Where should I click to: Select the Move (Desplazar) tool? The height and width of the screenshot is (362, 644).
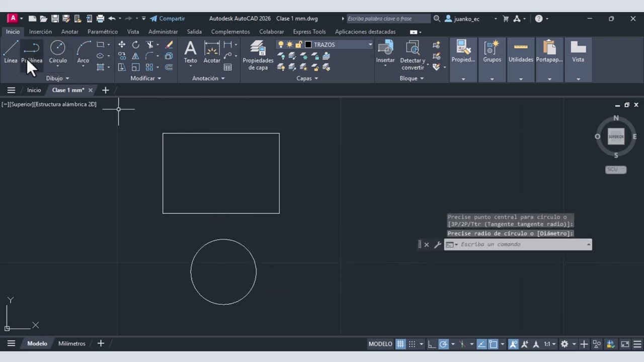pos(122,45)
